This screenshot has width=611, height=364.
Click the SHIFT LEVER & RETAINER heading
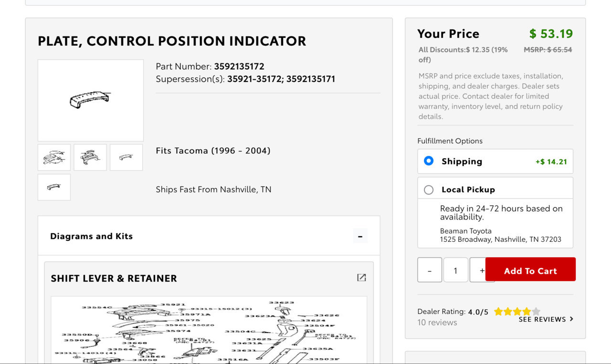point(114,278)
